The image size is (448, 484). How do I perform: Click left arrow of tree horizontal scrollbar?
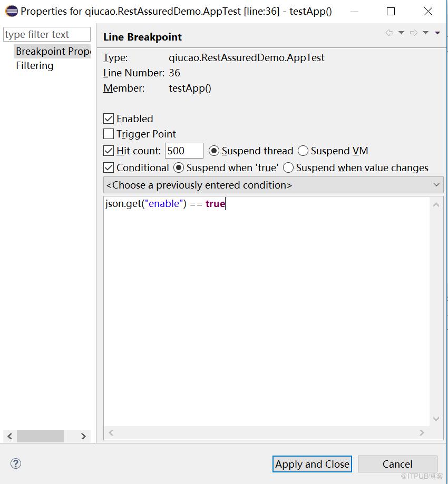point(10,436)
